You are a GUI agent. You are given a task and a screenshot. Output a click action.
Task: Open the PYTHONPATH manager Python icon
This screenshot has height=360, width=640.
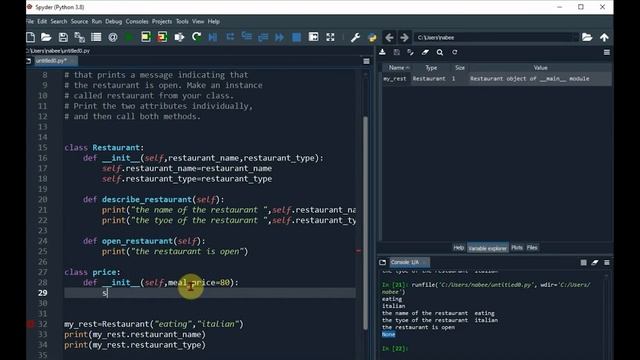click(372, 38)
